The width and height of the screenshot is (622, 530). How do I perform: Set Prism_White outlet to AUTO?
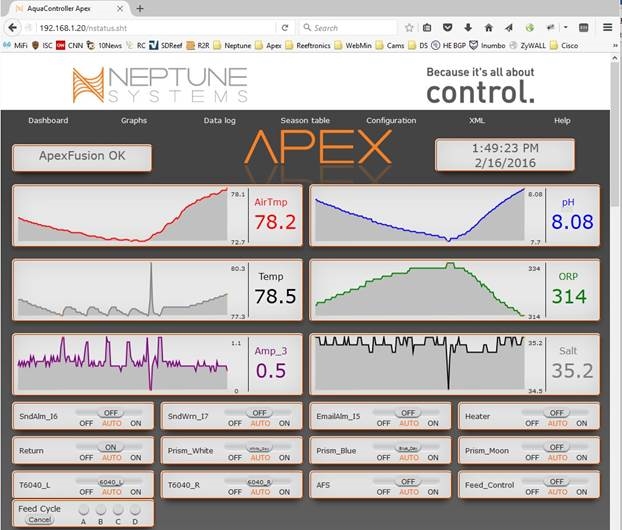(x=260, y=457)
